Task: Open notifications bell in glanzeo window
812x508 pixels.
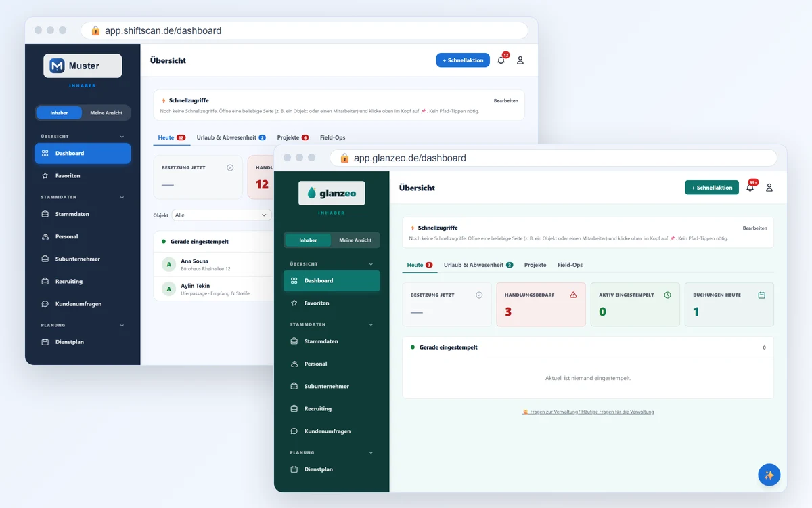Action: (x=750, y=188)
